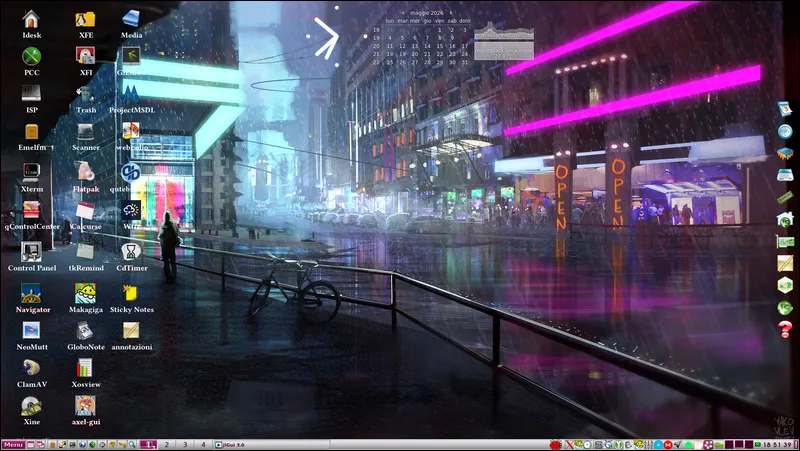
Task: Click the network card icon in the right dock
Action: 785,241
